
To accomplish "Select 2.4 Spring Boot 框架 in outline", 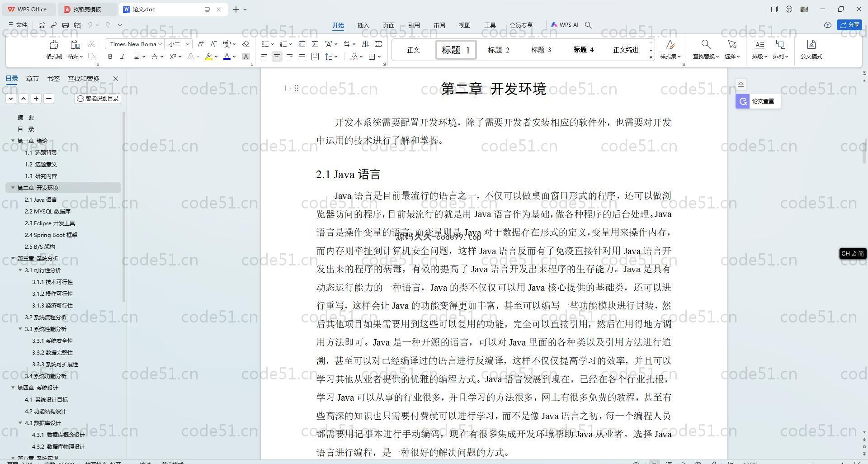I will pos(51,235).
